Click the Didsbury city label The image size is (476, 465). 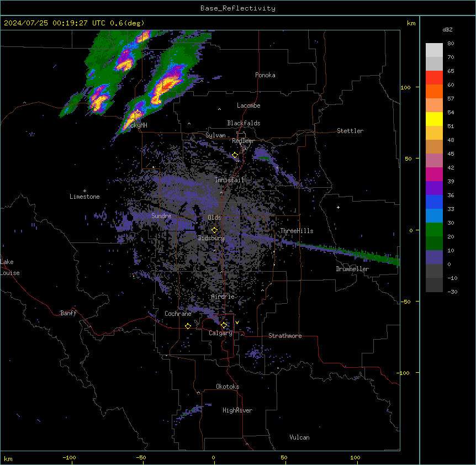[211, 238]
